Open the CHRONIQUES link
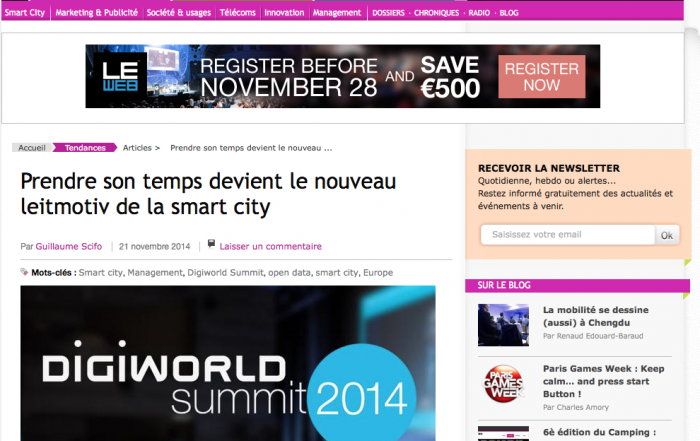 click(436, 13)
